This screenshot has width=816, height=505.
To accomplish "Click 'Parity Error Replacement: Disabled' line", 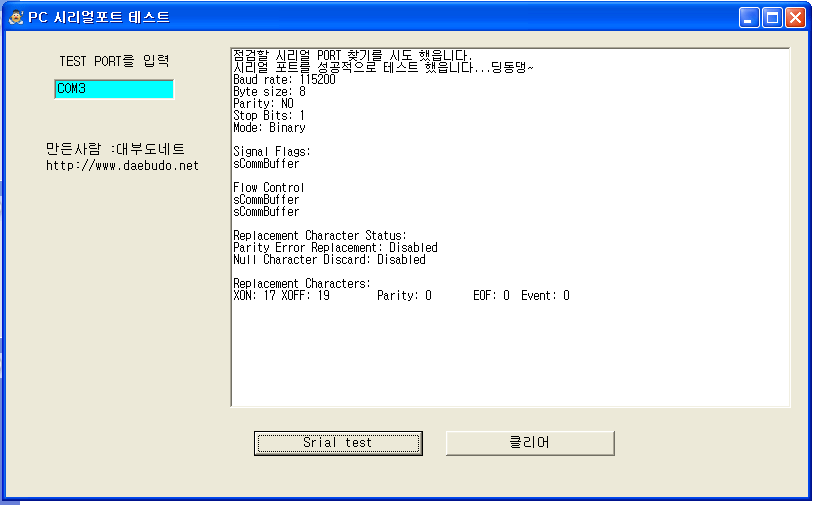I will (335, 247).
